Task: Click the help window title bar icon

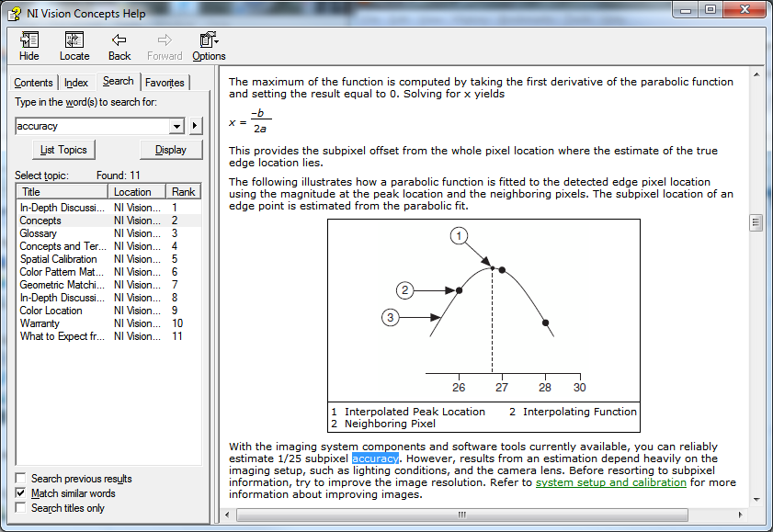Action: point(15,14)
